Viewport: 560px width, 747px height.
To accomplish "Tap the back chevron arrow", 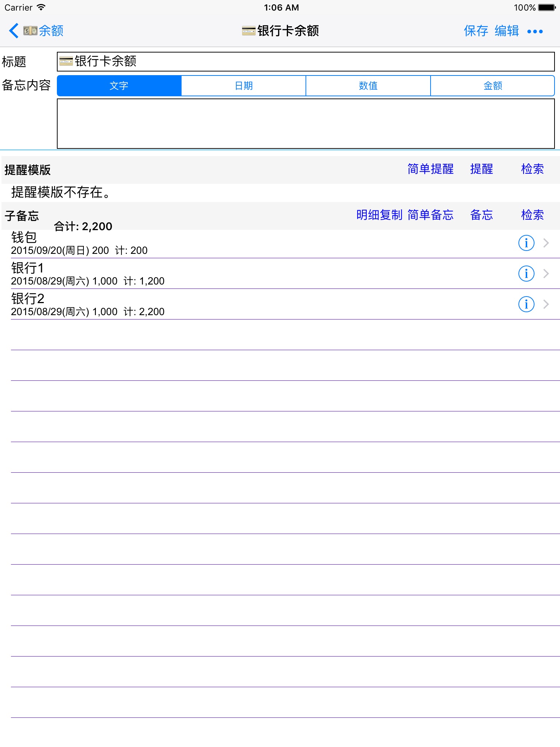I will pyautogui.click(x=14, y=31).
